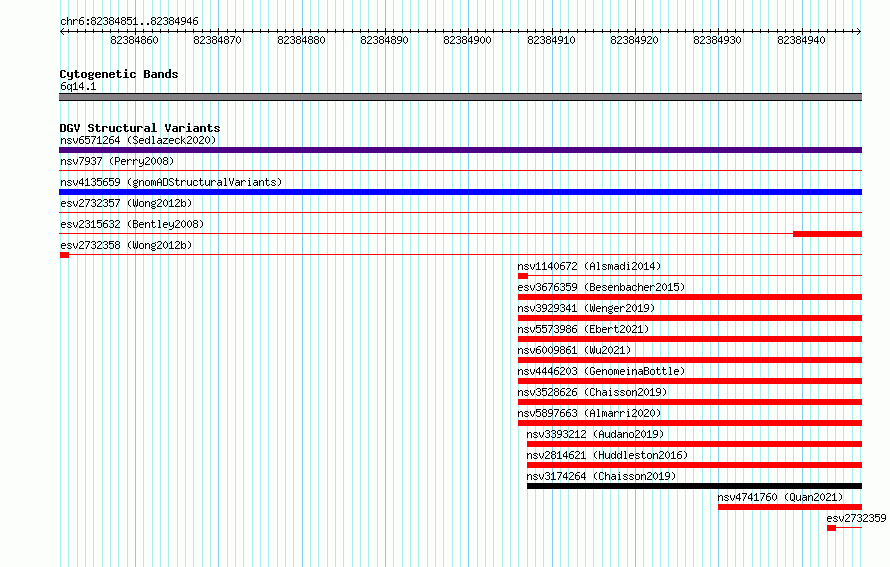890x567 pixels.
Task: Click the small red start block of nsv1140672
Action: pyautogui.click(x=523, y=276)
